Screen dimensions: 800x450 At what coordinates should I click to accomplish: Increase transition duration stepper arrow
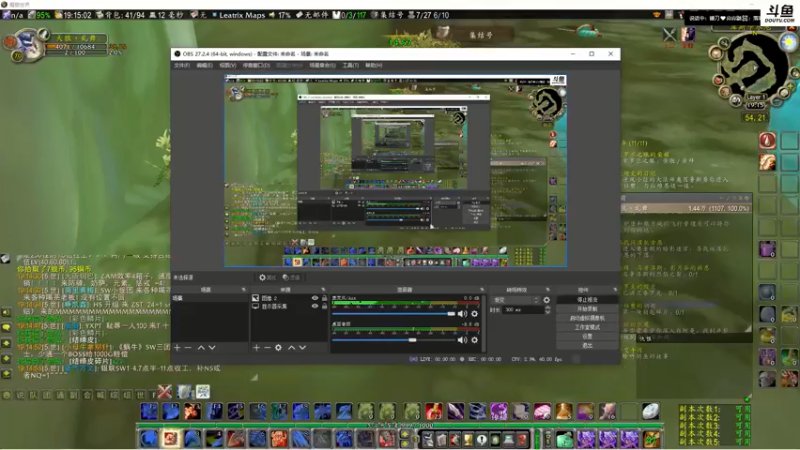[547, 308]
